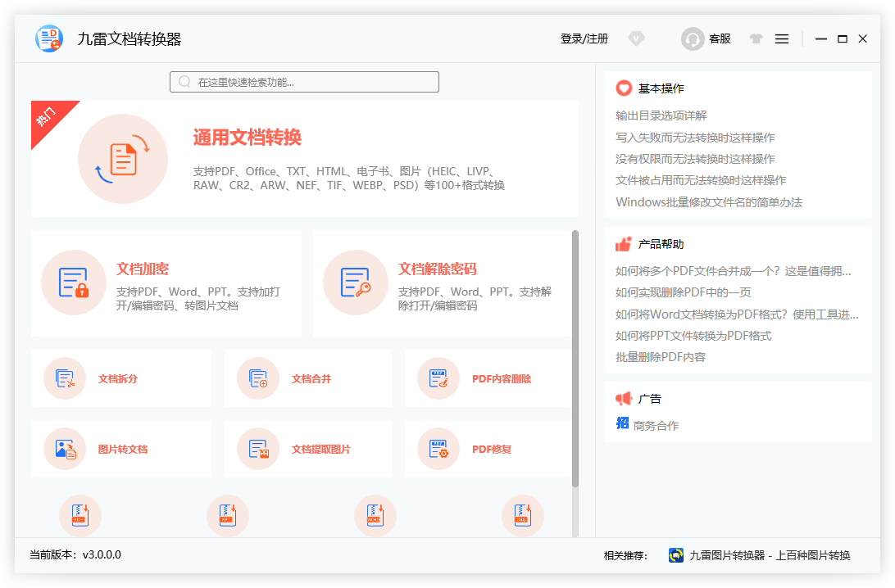The image size is (895, 588).
Task: Click the 文档拆分 split document icon
Action: [x=66, y=378]
